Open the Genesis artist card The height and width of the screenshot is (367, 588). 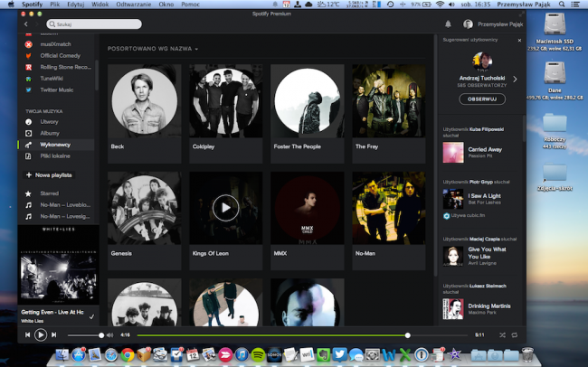point(145,221)
